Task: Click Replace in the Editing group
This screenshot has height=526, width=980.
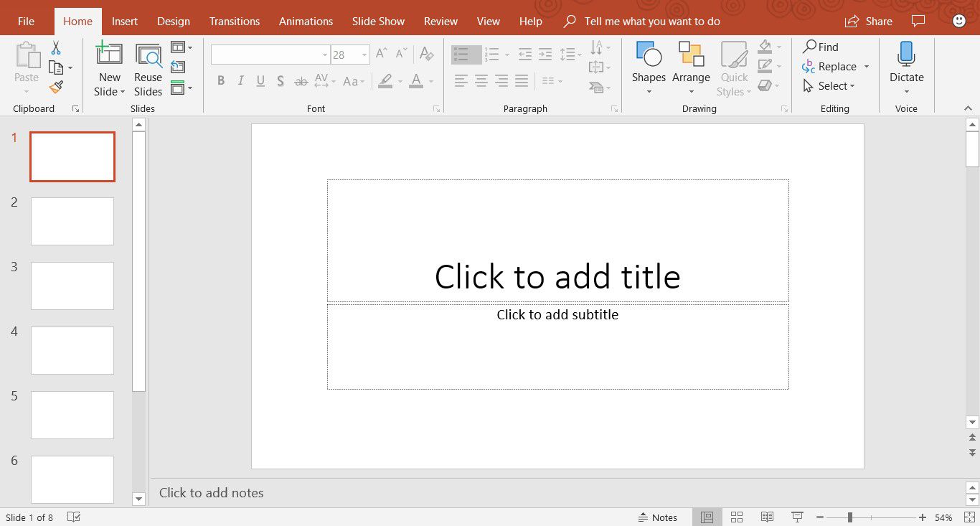Action: [x=837, y=67]
